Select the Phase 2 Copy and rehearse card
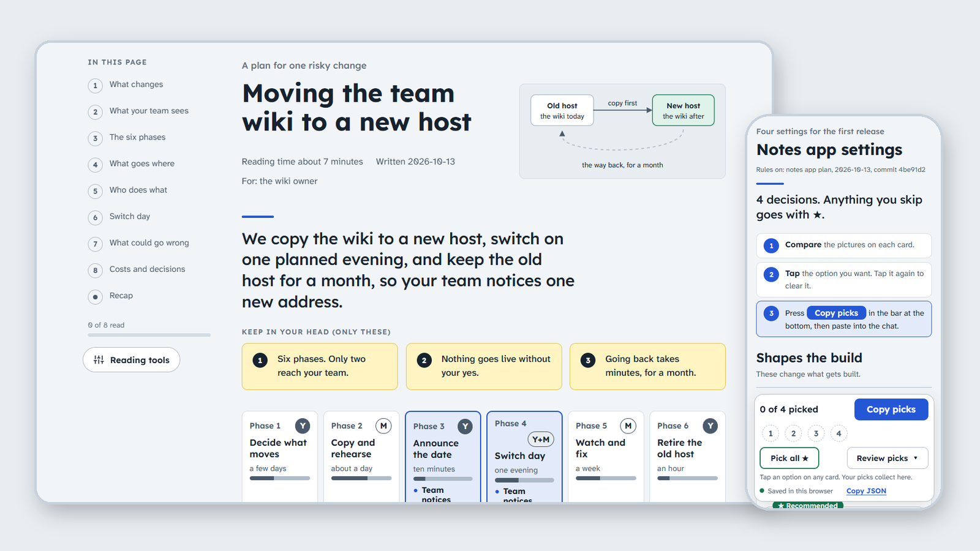980x551 pixels. pyautogui.click(x=361, y=457)
